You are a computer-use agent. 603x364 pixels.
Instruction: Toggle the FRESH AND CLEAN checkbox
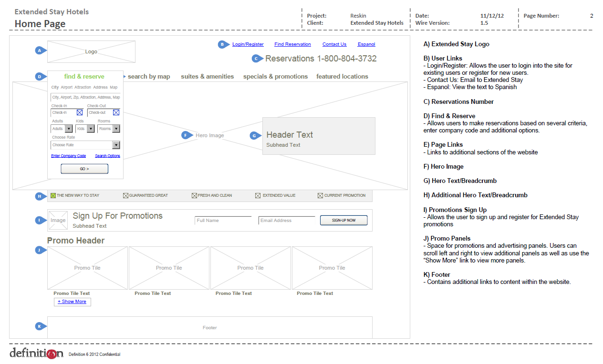coord(195,195)
